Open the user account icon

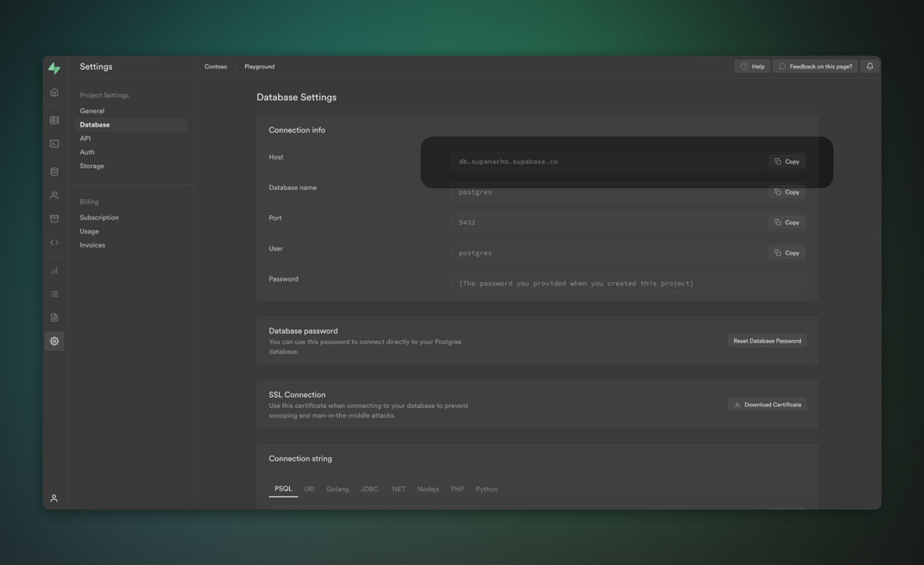click(x=54, y=498)
